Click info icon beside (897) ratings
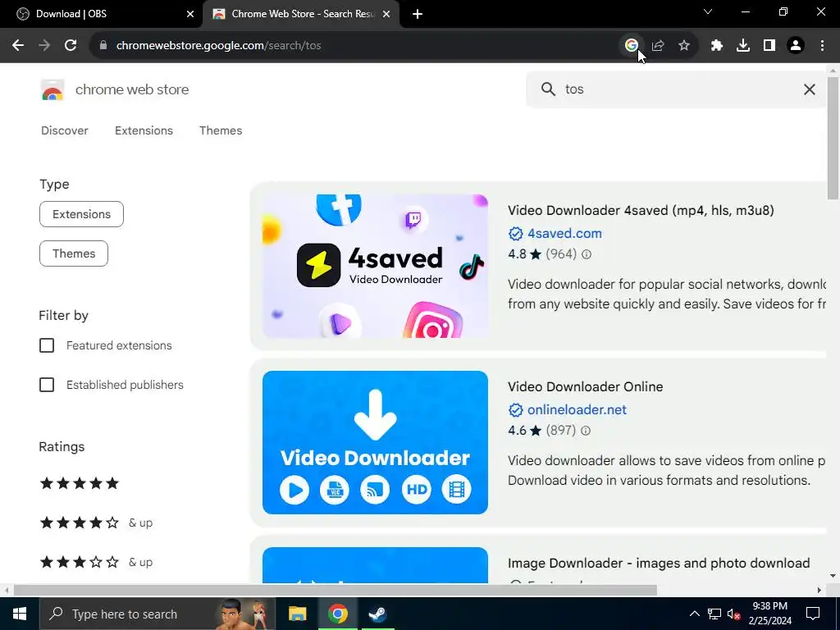The height and width of the screenshot is (630, 840). [x=586, y=431]
